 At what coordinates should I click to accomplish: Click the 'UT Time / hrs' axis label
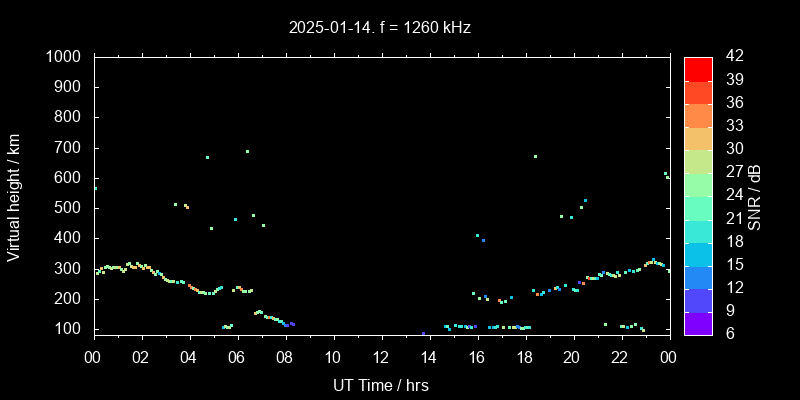(380, 384)
